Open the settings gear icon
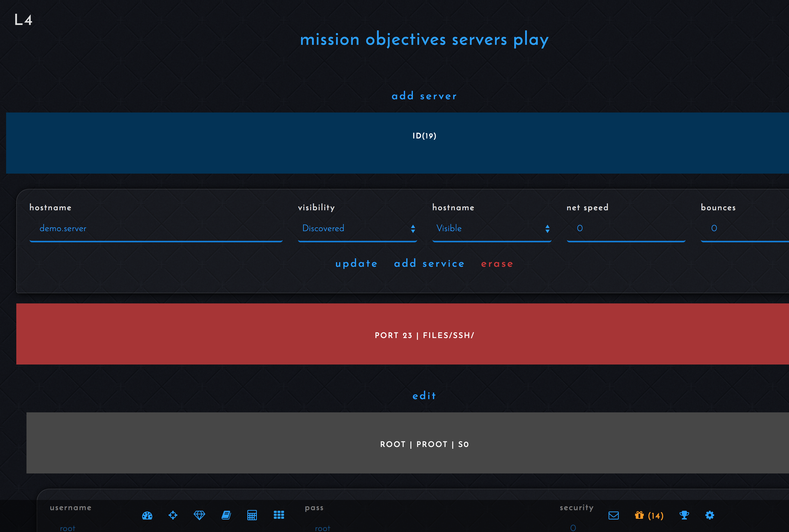 point(710,515)
